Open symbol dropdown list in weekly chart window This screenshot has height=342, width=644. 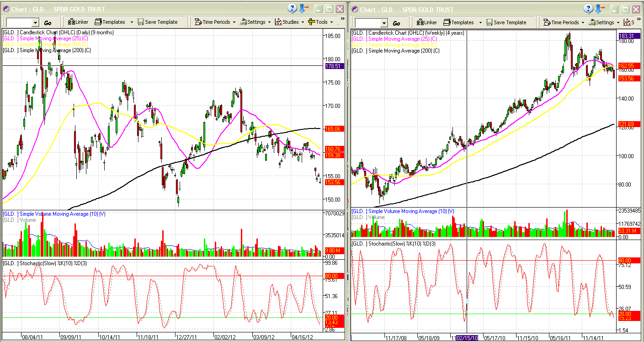(384, 23)
